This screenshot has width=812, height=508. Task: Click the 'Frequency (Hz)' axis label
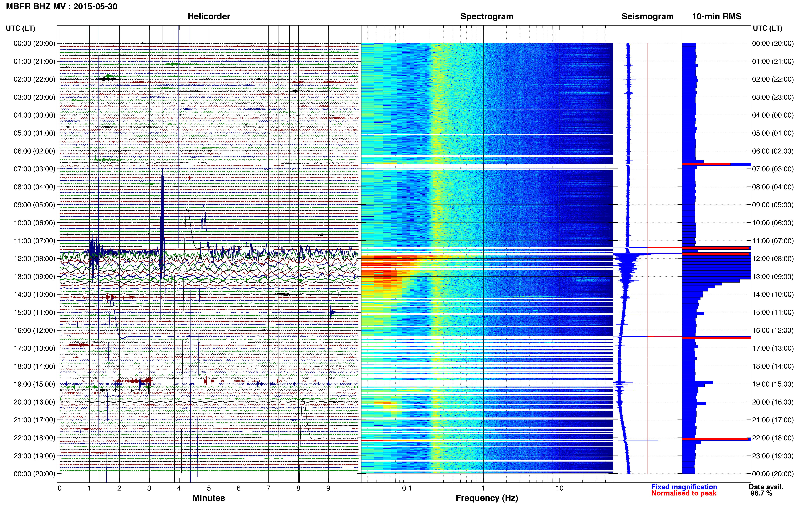[x=487, y=498]
